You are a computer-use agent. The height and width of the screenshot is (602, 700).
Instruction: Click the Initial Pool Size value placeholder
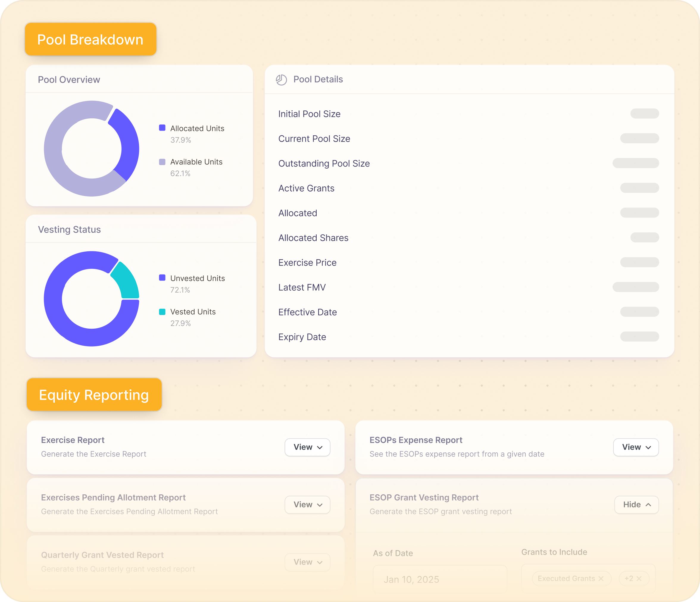[644, 114]
